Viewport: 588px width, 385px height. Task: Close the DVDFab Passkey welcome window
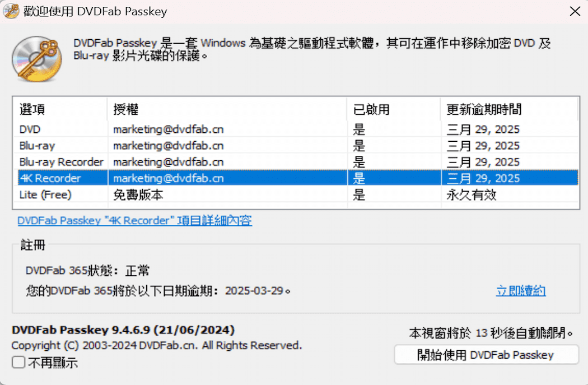575,11
